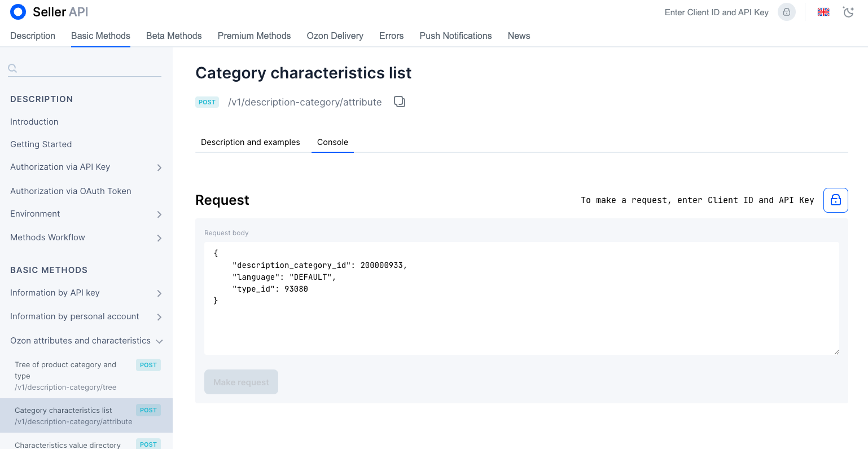Screen dimensions: 868x449
Task: Switch to Description and examples tab
Action: coord(251,142)
